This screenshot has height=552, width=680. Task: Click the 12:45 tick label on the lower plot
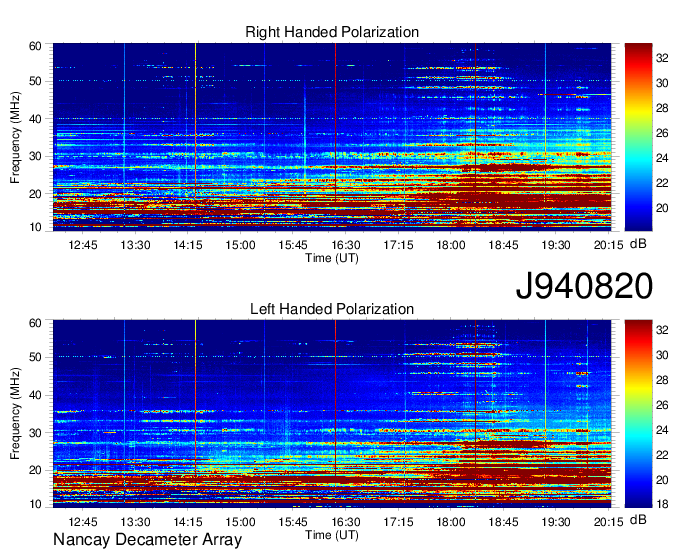point(83,522)
